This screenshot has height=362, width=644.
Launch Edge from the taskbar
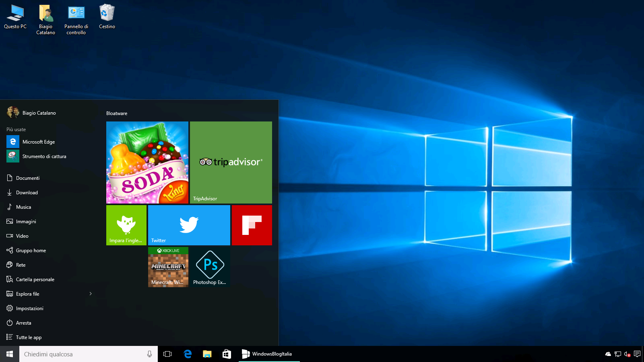click(x=188, y=354)
